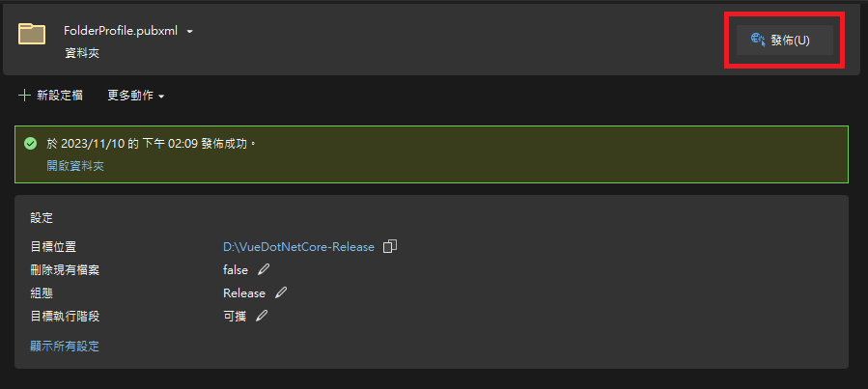Edit the 目標執行階段 可攜 setting

point(261,316)
